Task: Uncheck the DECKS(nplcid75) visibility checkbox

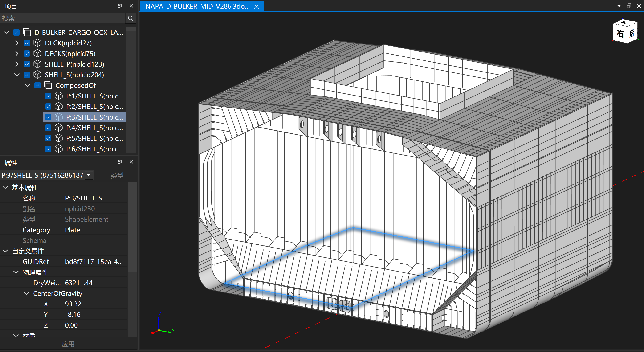Action: click(x=27, y=54)
